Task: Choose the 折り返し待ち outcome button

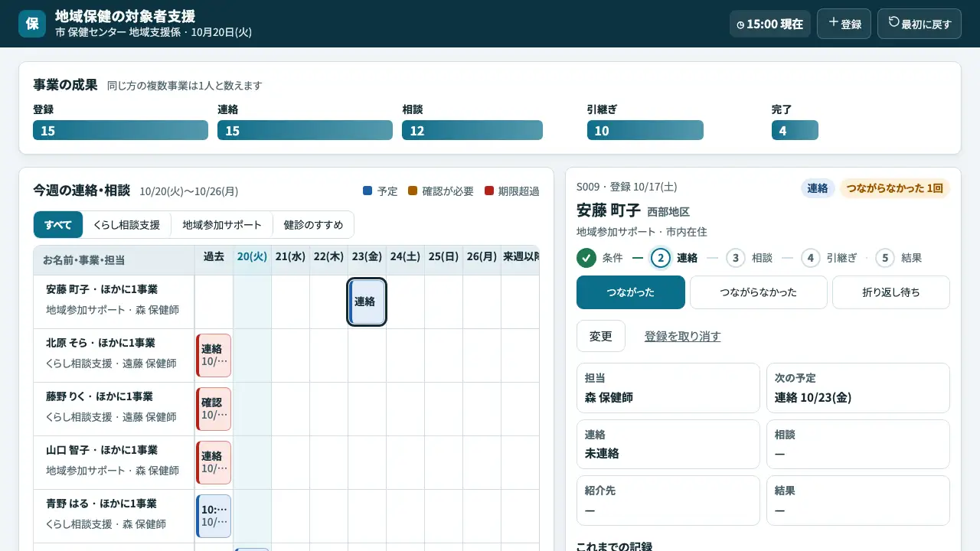Action: pos(891,292)
